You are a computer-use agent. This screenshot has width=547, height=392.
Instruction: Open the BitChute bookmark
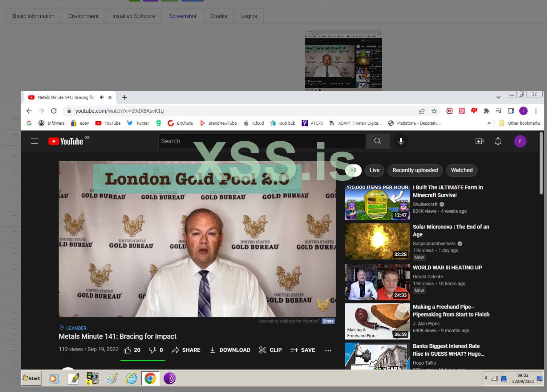click(x=180, y=123)
